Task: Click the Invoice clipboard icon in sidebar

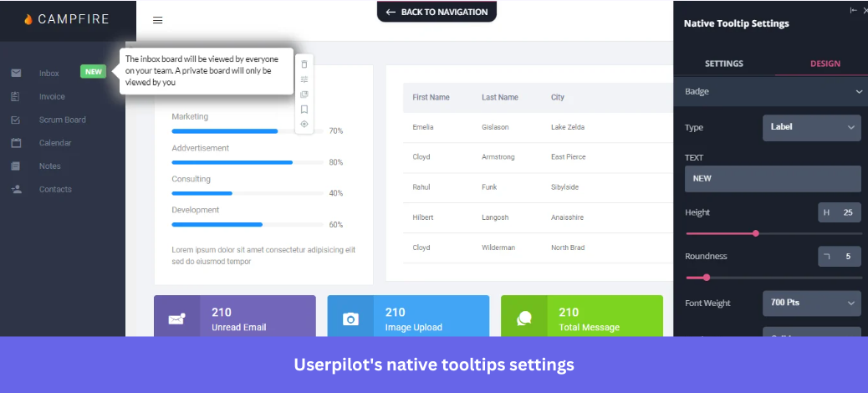Action: click(x=16, y=96)
